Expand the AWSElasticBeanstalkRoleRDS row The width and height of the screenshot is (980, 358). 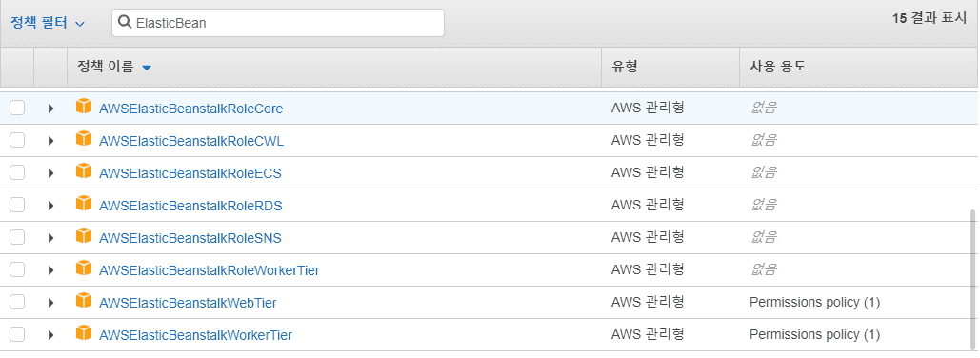pos(51,206)
